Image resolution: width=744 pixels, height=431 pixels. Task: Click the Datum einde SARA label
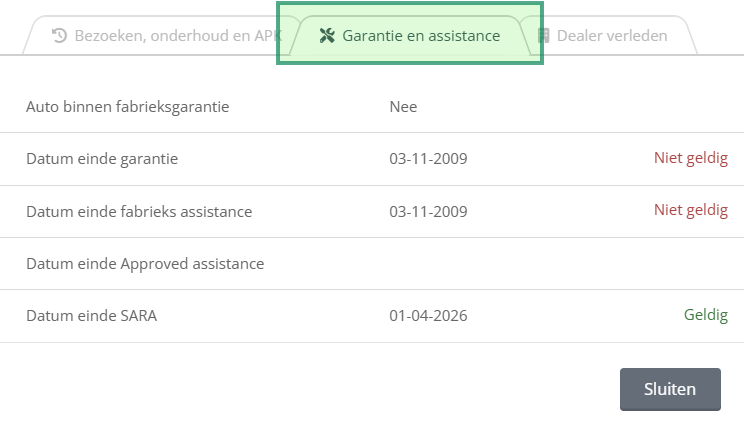tap(92, 316)
